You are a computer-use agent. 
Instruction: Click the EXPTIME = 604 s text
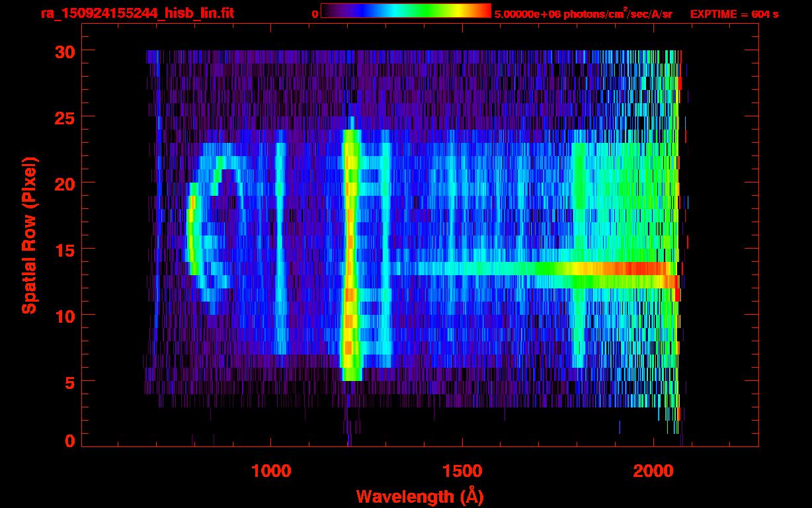734,14
